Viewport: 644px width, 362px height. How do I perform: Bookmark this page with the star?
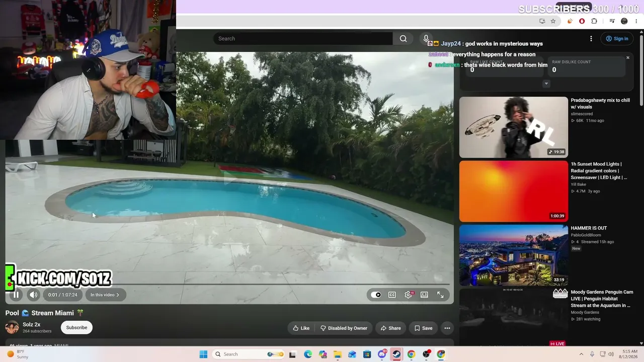pos(553,21)
